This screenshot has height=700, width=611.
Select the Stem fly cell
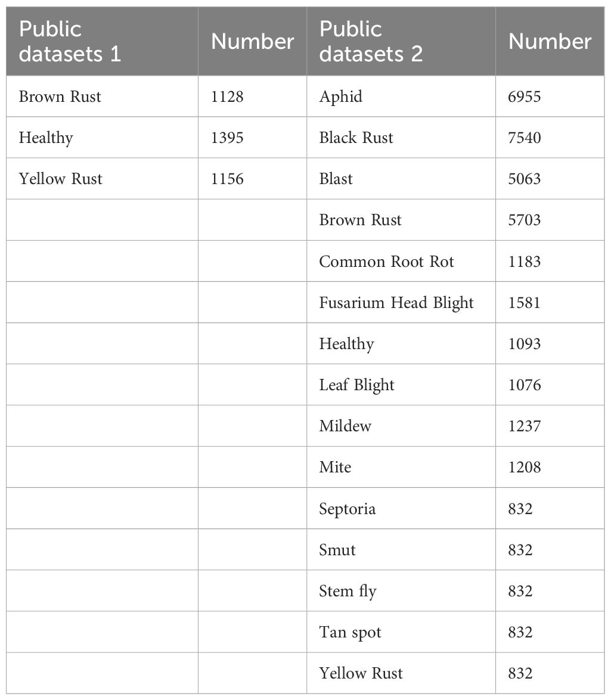tap(348, 591)
